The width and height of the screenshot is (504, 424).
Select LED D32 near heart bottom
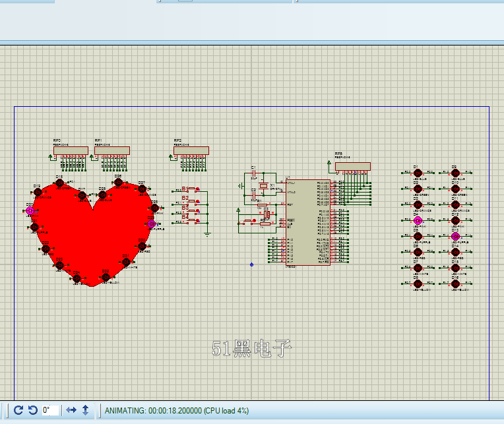[x=106, y=277]
